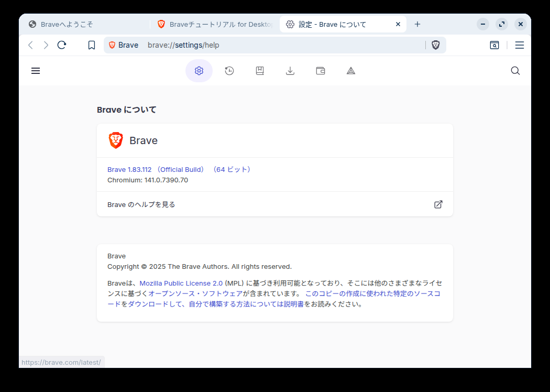Screen dimensions: 550x392
Task: Switch to Braveチュートリアル for Desktop tab
Action: point(215,24)
